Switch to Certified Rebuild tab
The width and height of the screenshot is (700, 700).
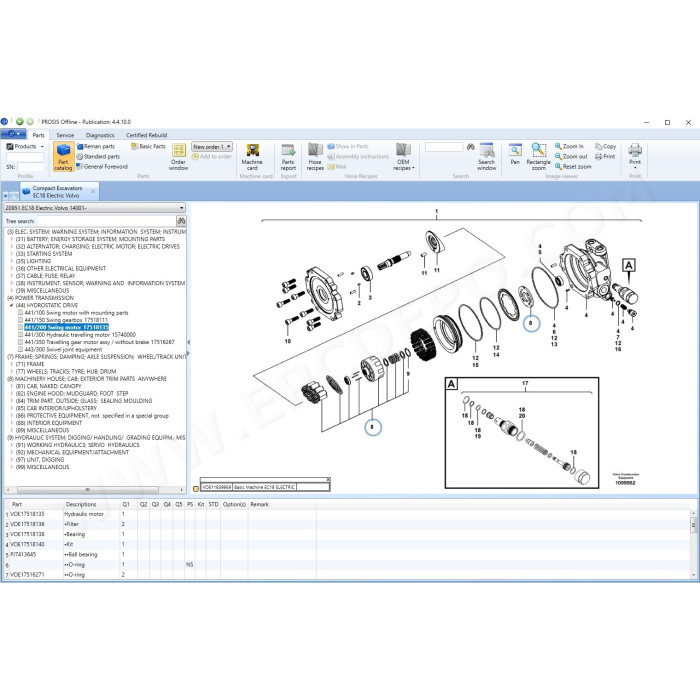click(x=146, y=135)
